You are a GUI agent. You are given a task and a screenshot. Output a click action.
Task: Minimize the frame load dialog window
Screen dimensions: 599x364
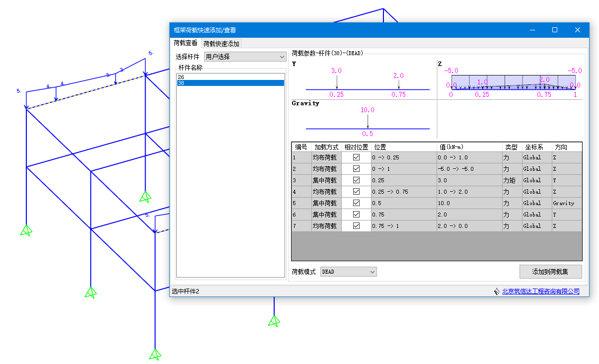[x=532, y=30]
